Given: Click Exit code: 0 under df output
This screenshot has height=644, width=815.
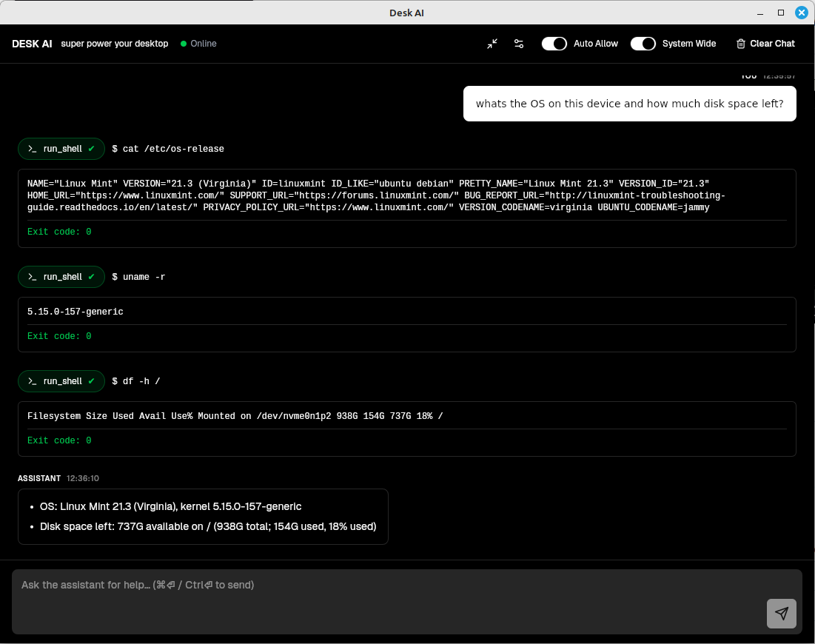Looking at the screenshot, I should point(59,440).
